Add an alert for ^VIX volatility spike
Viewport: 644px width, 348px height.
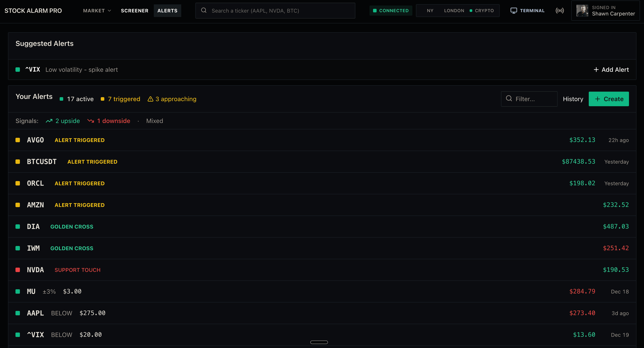click(611, 70)
